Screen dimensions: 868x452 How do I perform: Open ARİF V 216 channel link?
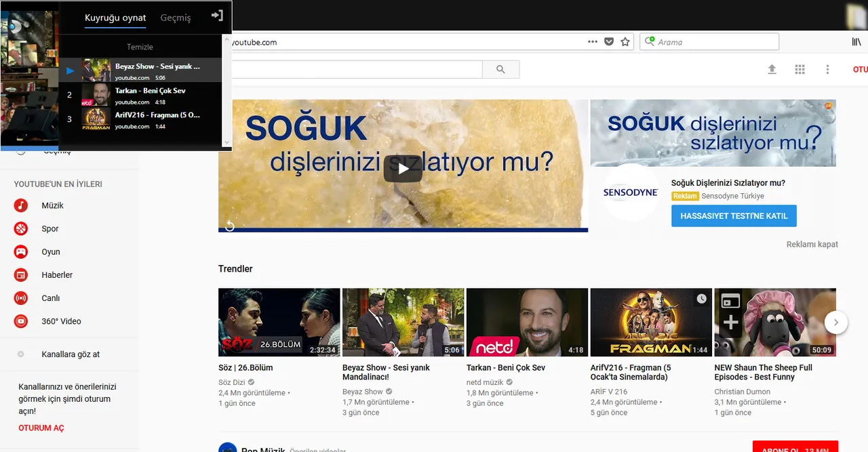point(609,392)
